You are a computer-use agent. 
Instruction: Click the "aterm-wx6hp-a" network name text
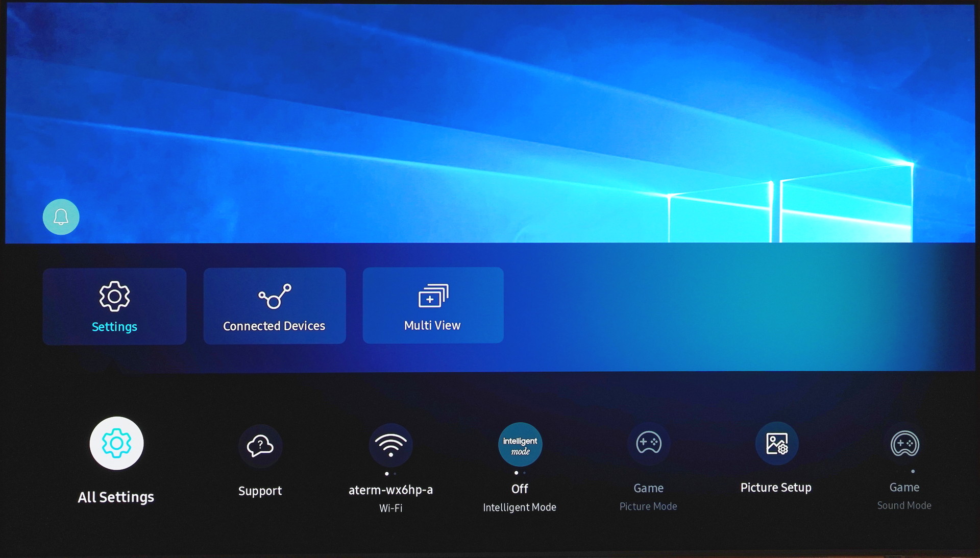[x=391, y=490]
